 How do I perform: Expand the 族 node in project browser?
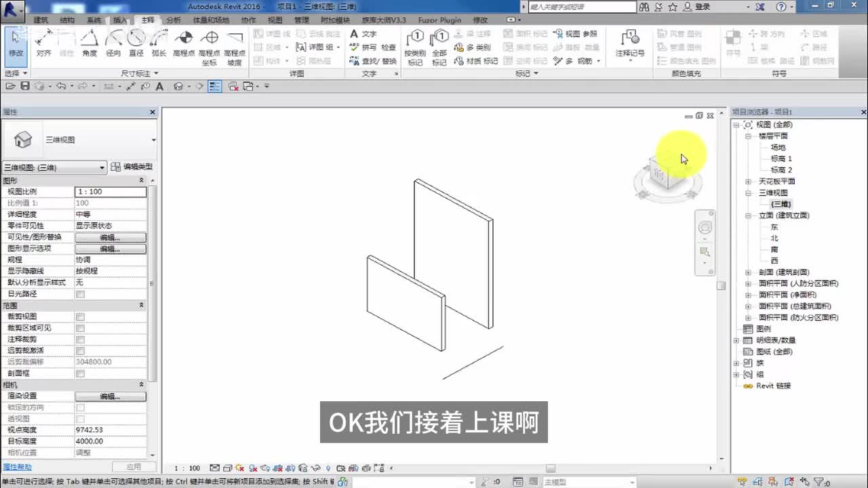click(737, 363)
